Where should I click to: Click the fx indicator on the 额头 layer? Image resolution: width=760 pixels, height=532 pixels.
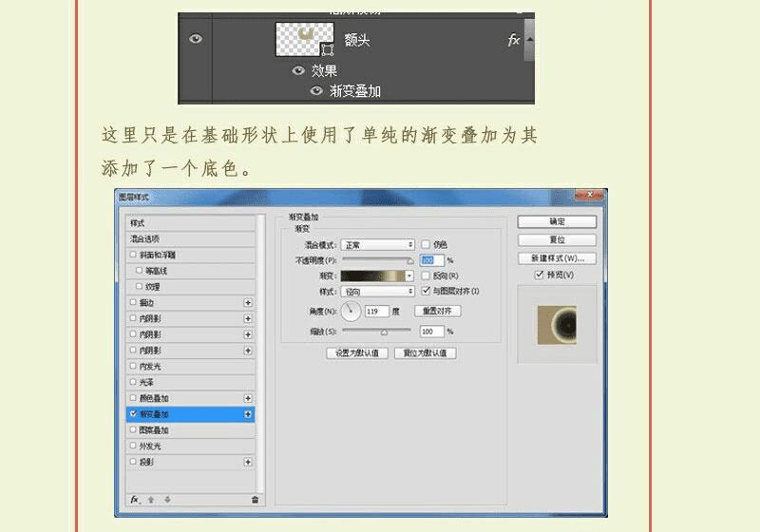pos(513,40)
